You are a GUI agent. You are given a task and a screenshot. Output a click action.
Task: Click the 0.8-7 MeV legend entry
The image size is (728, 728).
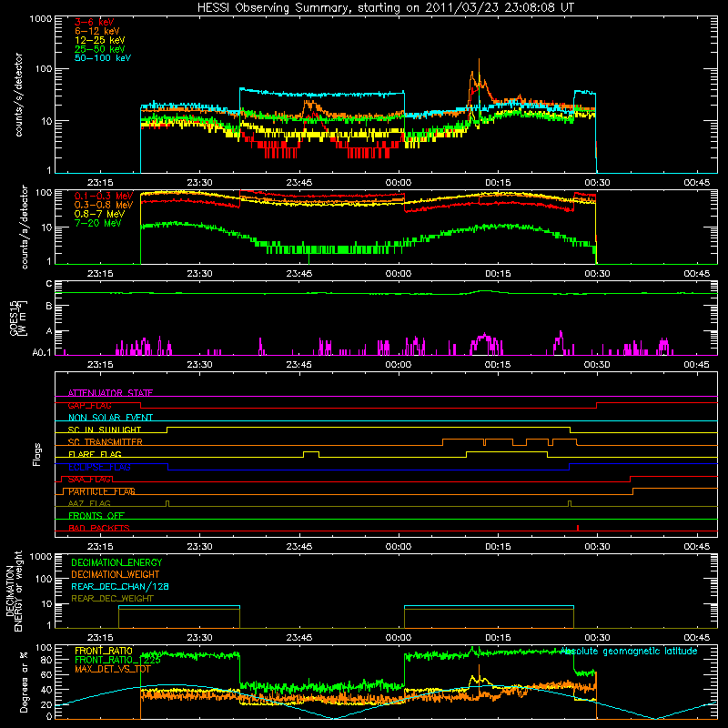click(99, 214)
